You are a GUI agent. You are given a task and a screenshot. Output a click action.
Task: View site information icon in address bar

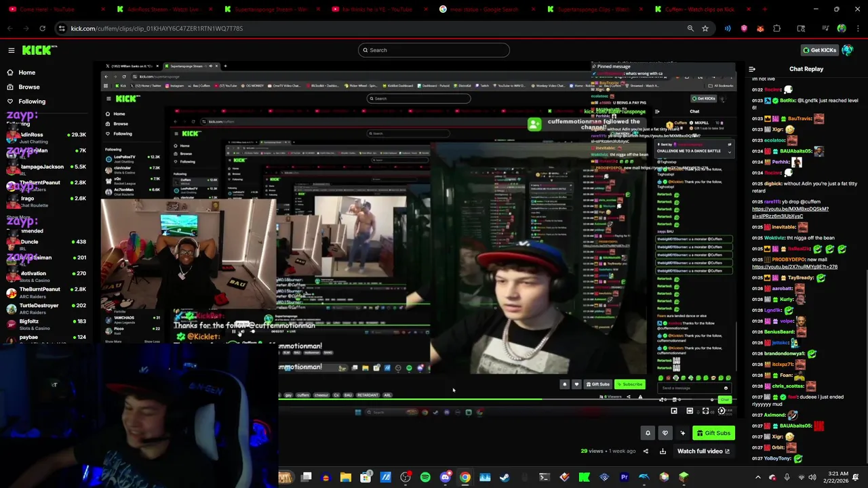coord(62,28)
